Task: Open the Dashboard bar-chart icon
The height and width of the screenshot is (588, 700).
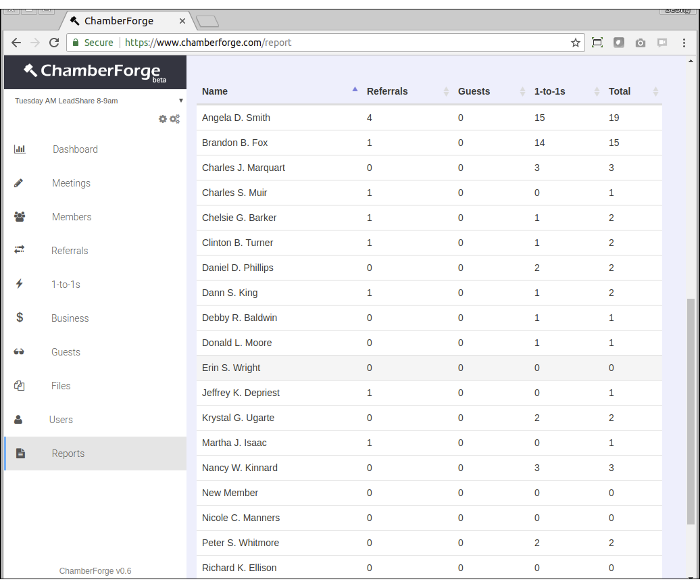Action: pos(19,149)
